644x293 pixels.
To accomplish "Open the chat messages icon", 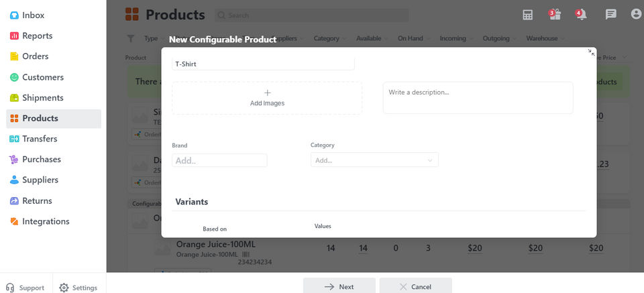I will pyautogui.click(x=610, y=14).
